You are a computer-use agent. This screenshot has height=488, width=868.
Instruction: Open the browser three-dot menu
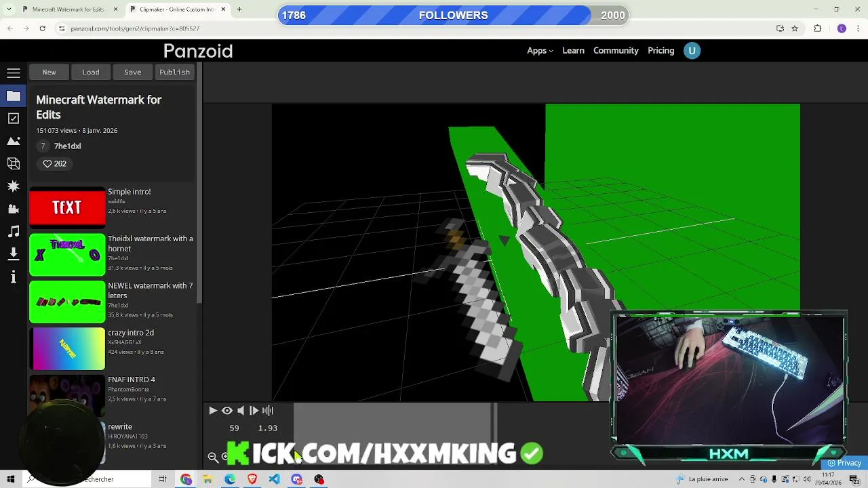click(859, 28)
